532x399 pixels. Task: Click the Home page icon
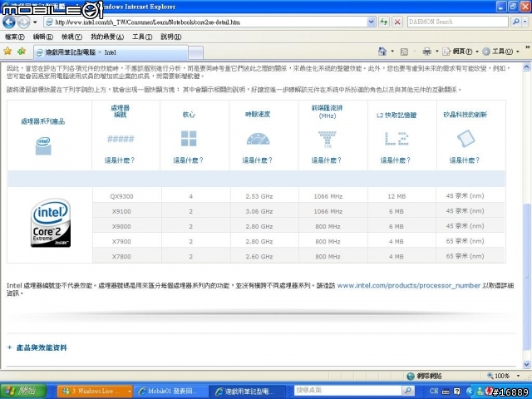point(382,52)
